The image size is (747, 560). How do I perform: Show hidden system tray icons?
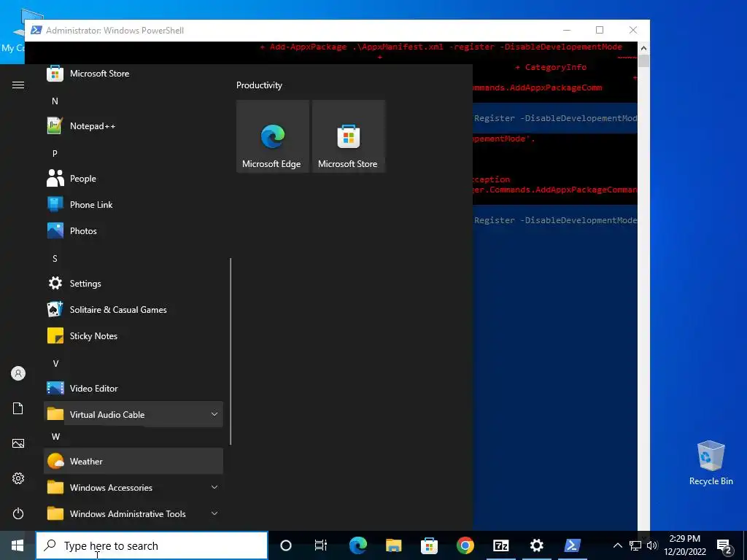coord(617,545)
